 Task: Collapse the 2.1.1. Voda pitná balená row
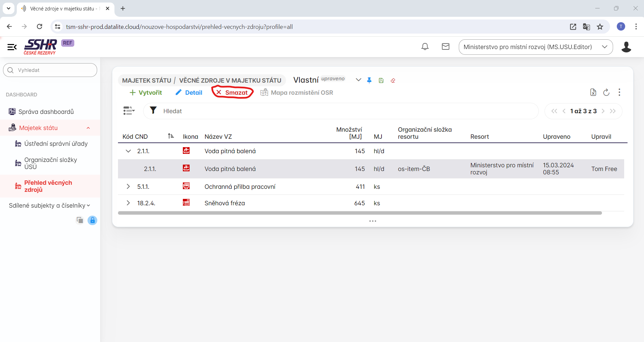[128, 151]
